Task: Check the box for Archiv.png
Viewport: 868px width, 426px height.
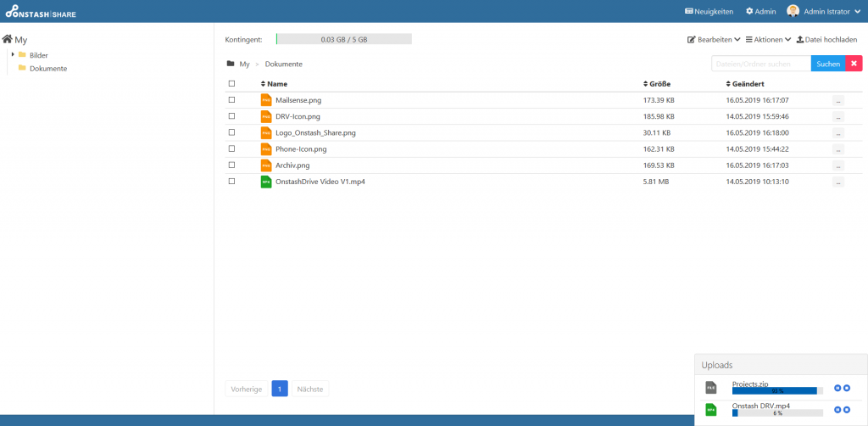Action: pyautogui.click(x=232, y=165)
